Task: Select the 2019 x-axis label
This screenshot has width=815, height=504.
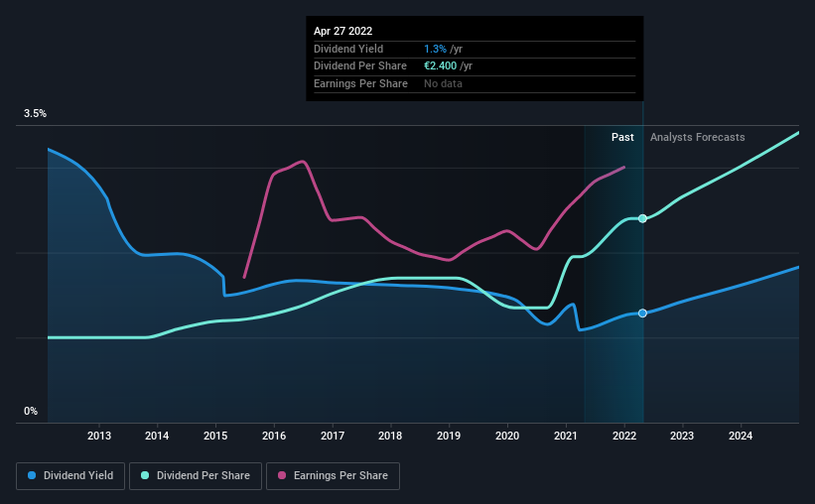Action: 449,436
